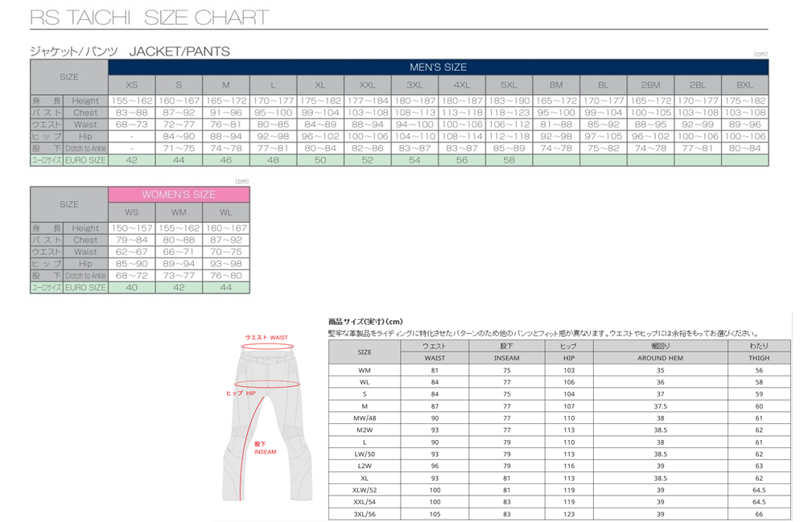Click the MEN'S SIZE navy header bar
Screen dimensions: 812x522
pos(438,68)
